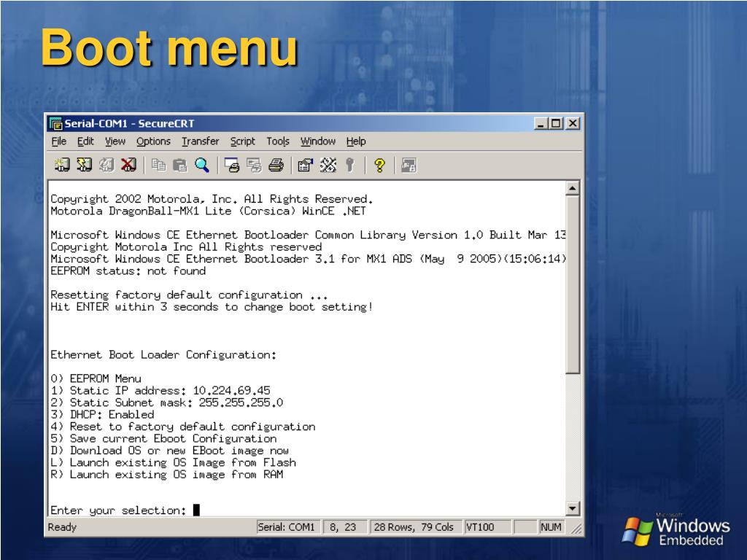Open the Transfer menu
747x560 pixels.
201,141
